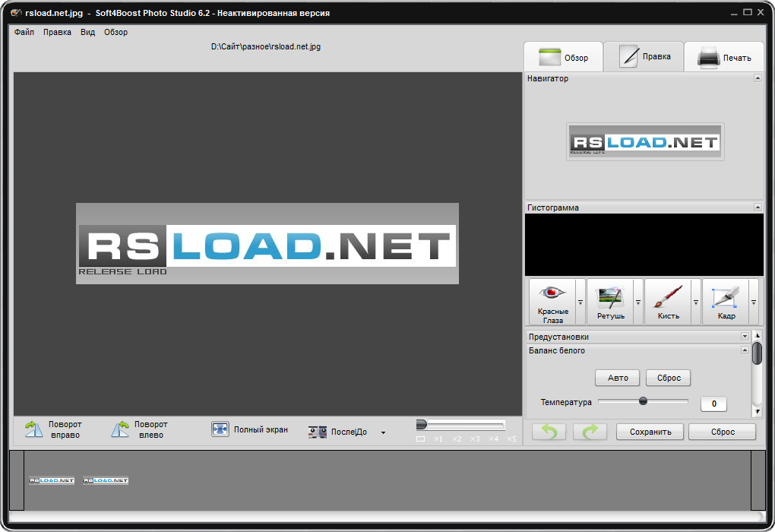Select the first filmstrip thumbnail
Image resolution: width=775 pixels, height=532 pixels.
(x=52, y=480)
